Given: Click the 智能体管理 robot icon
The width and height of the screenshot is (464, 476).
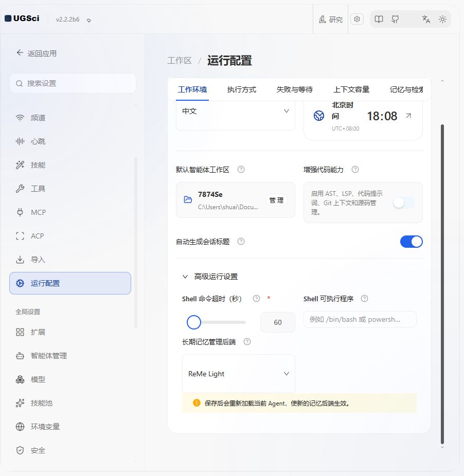Looking at the screenshot, I should coord(20,356).
